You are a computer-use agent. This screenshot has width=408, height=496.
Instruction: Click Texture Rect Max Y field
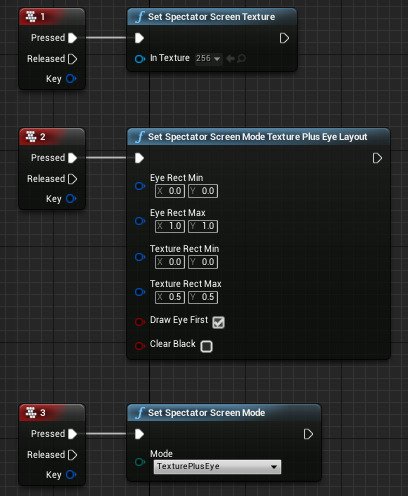pyautogui.click(x=203, y=297)
